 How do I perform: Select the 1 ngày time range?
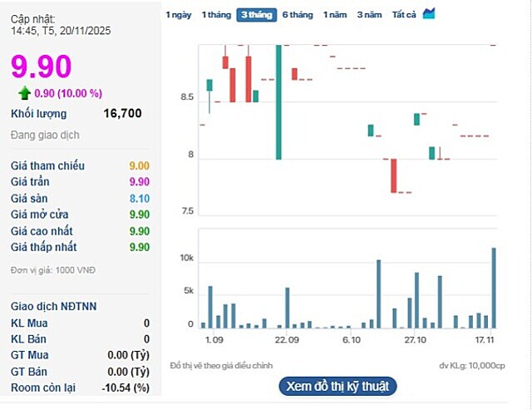coord(178,15)
